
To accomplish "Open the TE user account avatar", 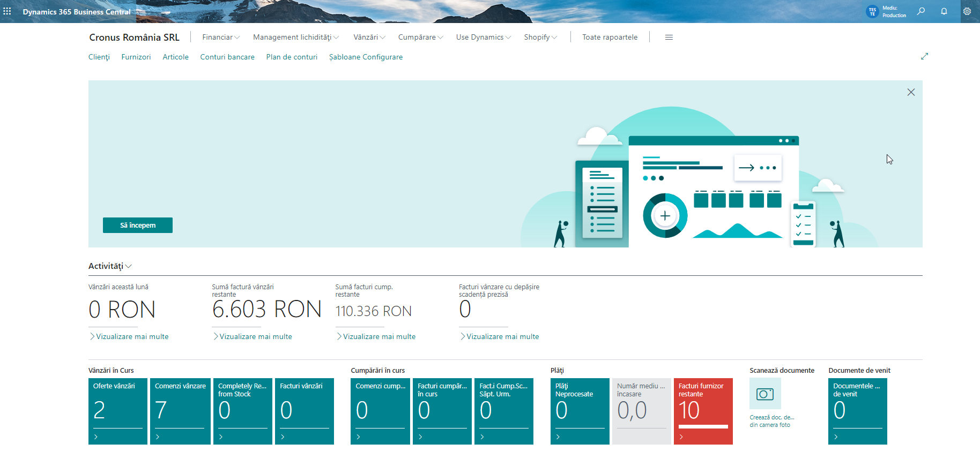I will [872, 11].
